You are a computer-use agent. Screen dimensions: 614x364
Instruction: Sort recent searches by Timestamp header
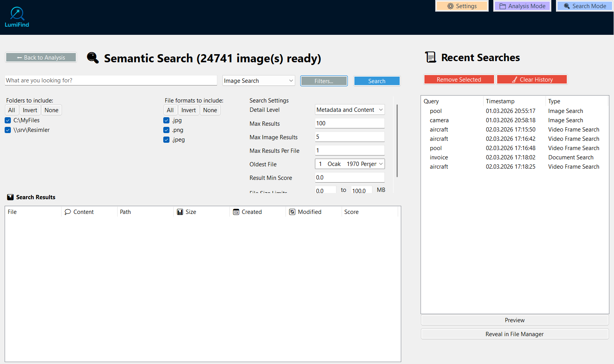(x=514, y=101)
